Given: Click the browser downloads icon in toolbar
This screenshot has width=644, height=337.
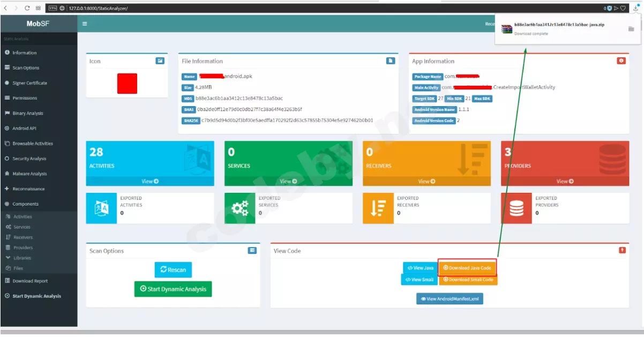Looking at the screenshot, I should [635, 8].
